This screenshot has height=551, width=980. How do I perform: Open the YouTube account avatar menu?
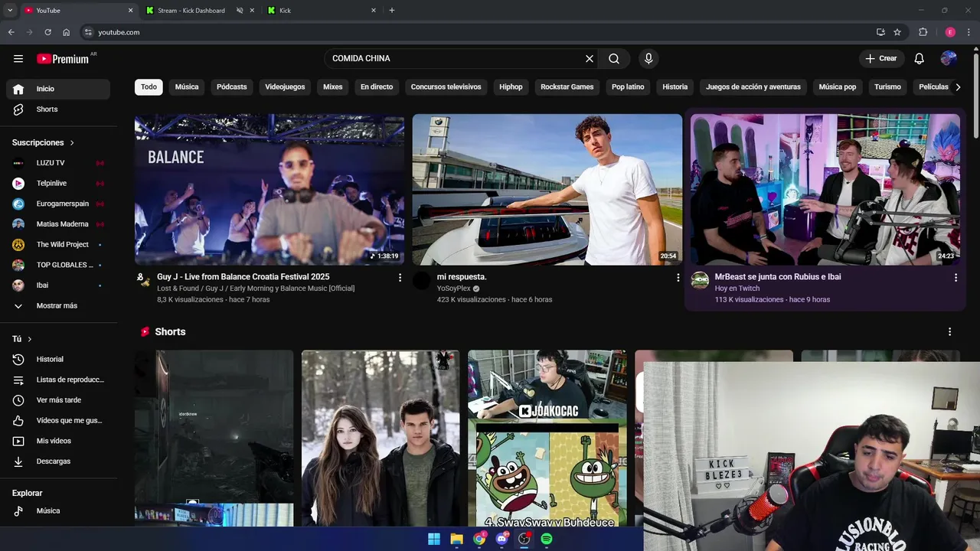click(x=949, y=59)
